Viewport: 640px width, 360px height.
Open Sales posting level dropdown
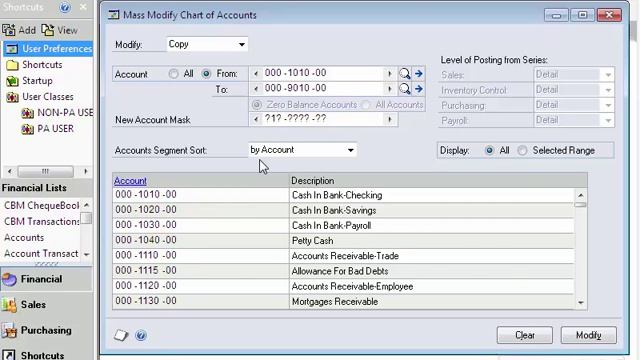coord(573,75)
